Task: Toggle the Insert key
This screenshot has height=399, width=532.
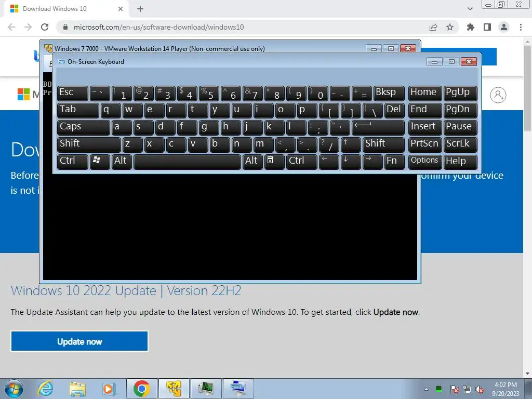Action: [x=425, y=127]
